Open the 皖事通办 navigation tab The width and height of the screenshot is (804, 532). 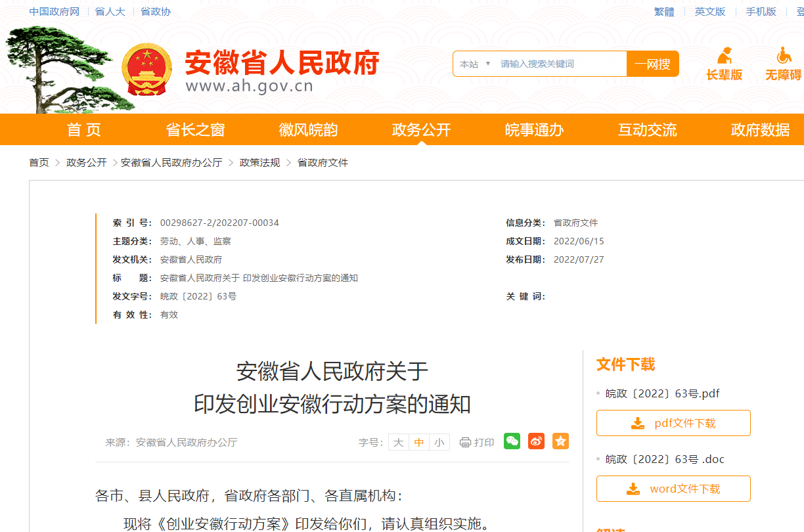point(534,130)
